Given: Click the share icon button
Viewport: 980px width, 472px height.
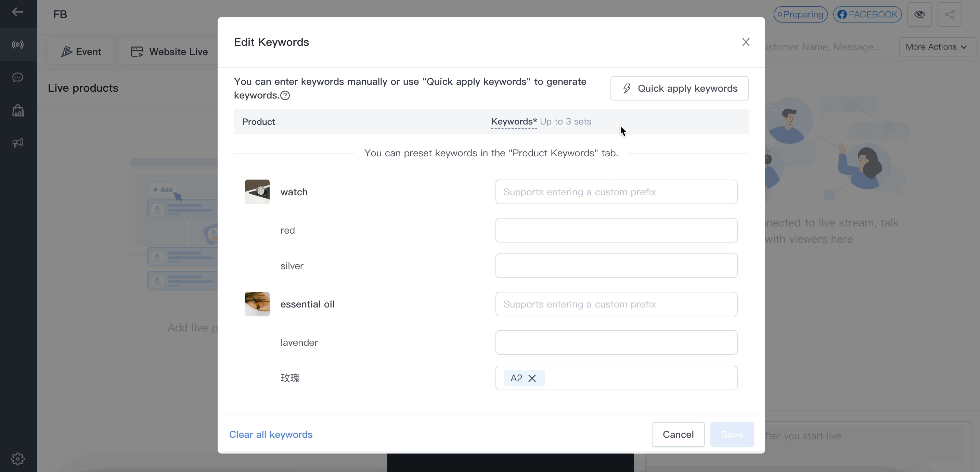Looking at the screenshot, I should click(950, 14).
